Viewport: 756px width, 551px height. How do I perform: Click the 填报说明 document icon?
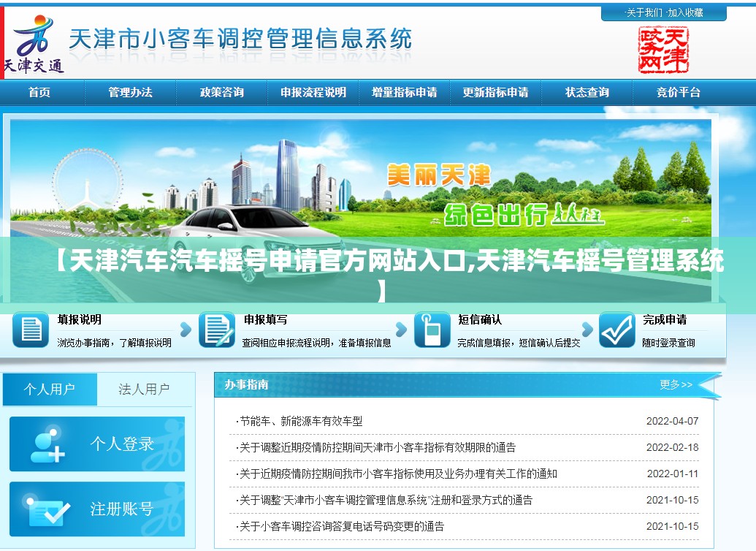(31, 330)
